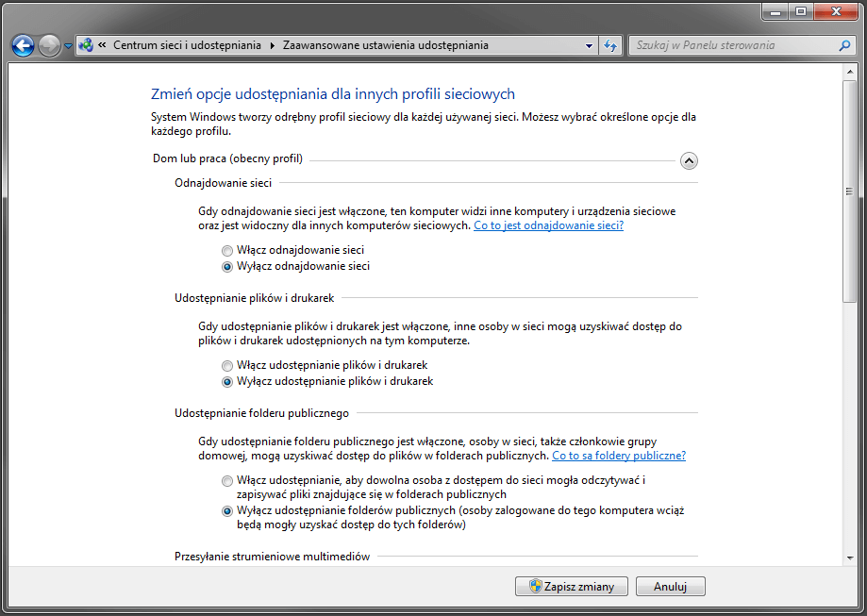Click the vertical scrollbar thumb

tap(850, 191)
